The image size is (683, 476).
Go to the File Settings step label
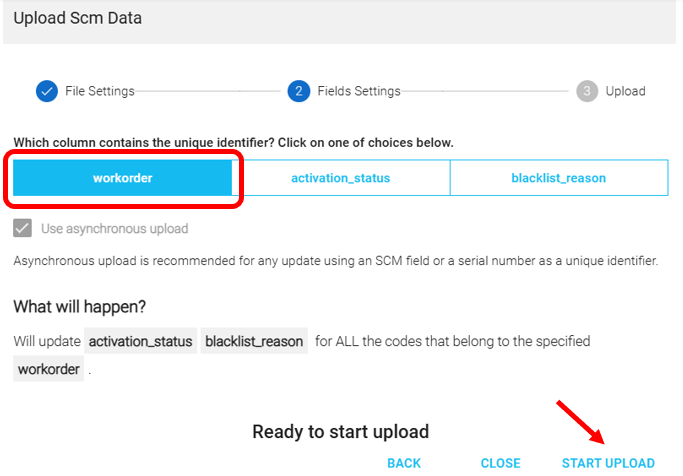(99, 91)
